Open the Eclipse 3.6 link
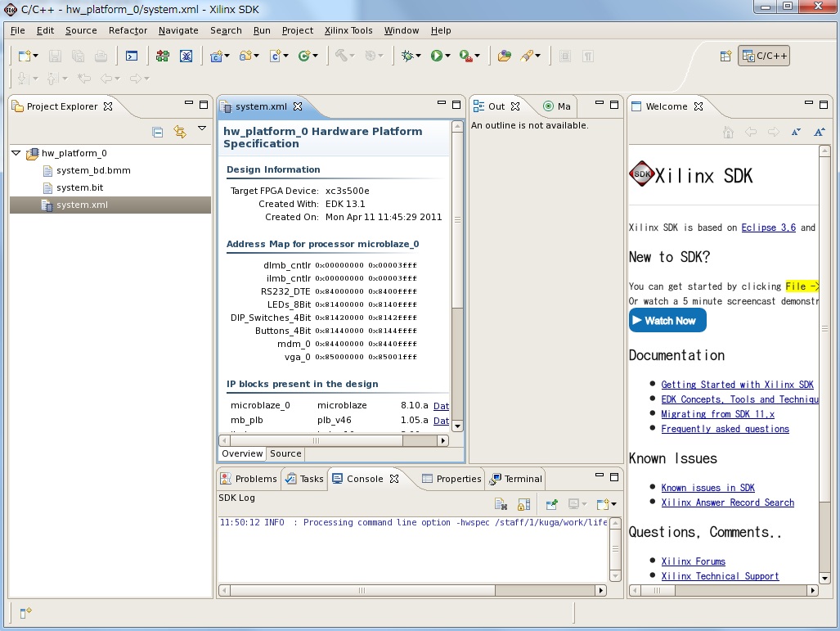Viewport: 840px width, 631px height. coord(768,228)
